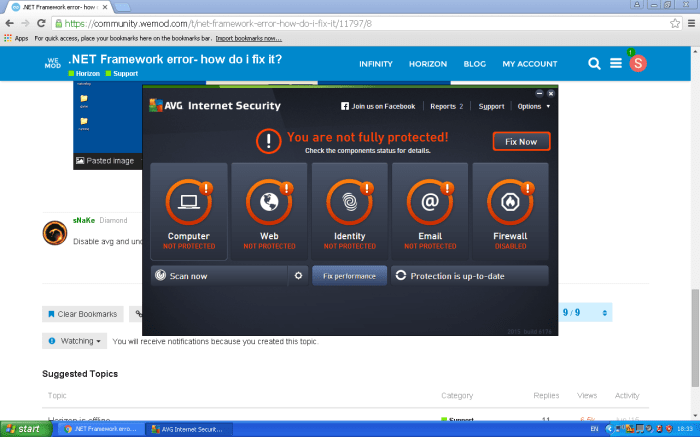
Task: Click the system tray clock
Action: click(685, 429)
